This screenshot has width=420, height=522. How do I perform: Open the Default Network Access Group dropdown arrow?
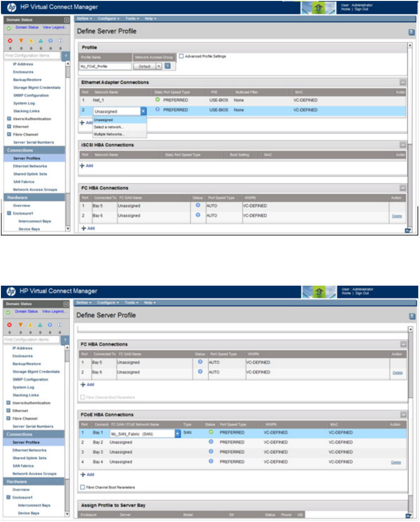pyautogui.click(x=159, y=66)
